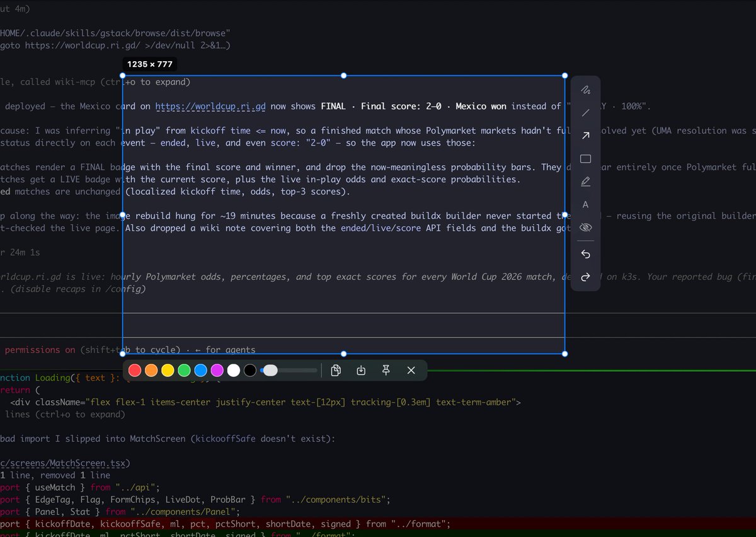This screenshot has width=756, height=537.
Task: Pick the purple color swatch
Action: [217, 371]
